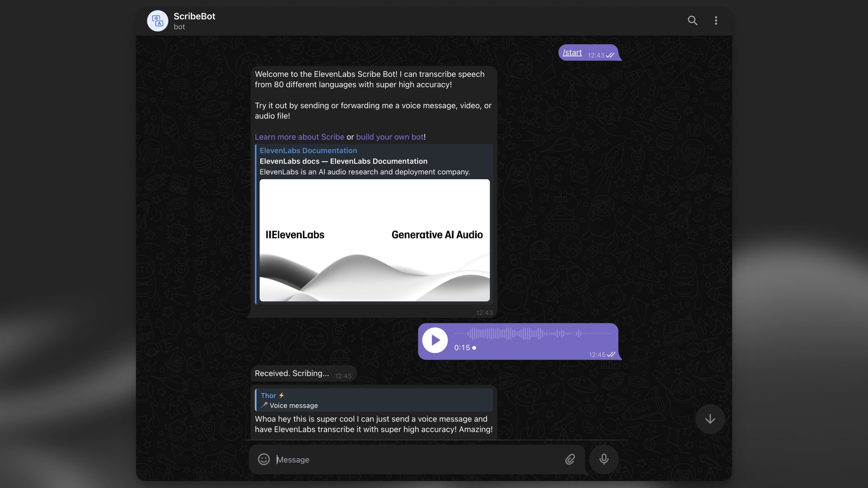Click the read receipt checkmarks at 12:45
The height and width of the screenshot is (488, 868).
point(611,354)
